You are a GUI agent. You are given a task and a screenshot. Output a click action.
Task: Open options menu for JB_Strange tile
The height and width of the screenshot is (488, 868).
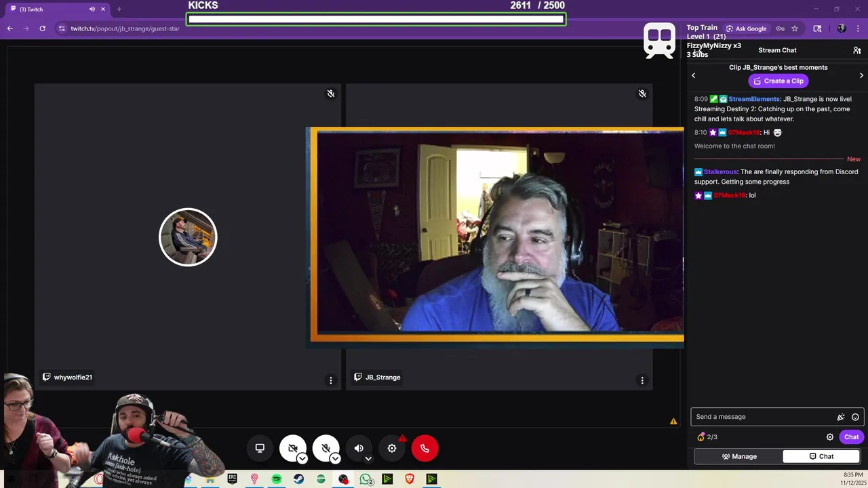642,381
